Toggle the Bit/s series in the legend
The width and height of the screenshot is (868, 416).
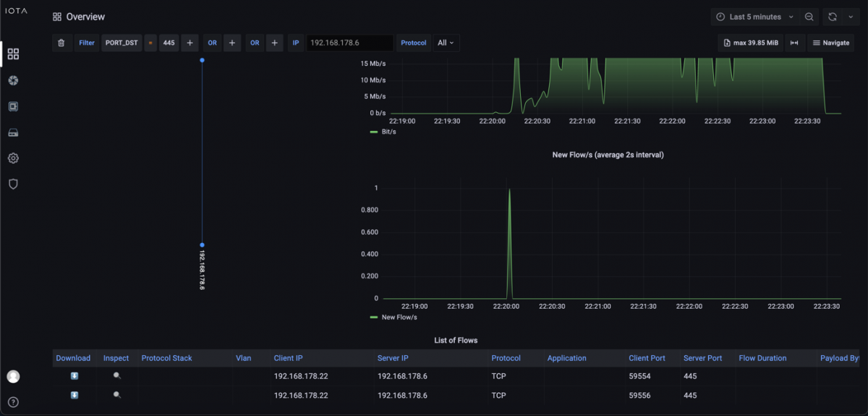coord(388,132)
